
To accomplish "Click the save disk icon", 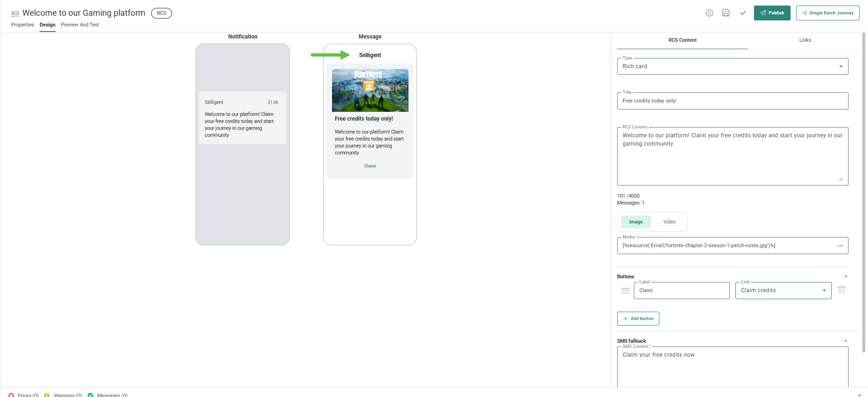I will click(726, 13).
